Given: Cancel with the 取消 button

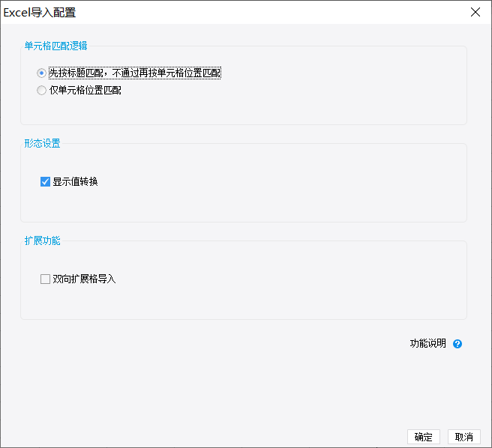Looking at the screenshot, I should coord(463,437).
